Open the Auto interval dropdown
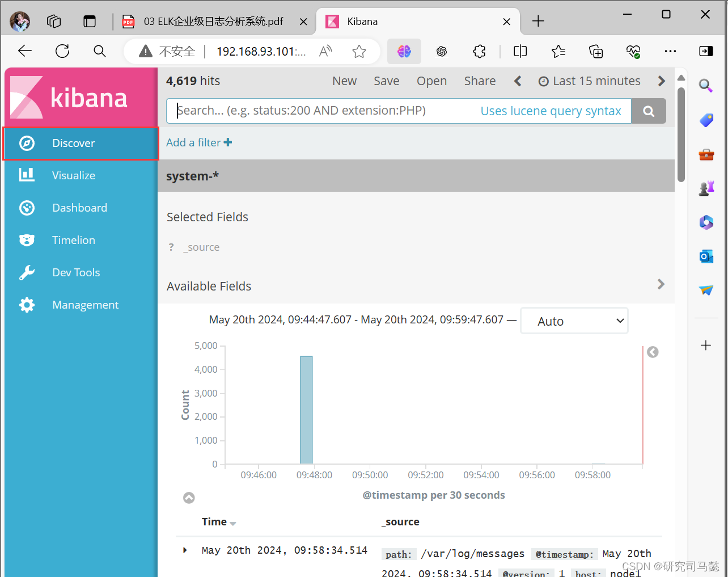728x577 pixels. 574,321
